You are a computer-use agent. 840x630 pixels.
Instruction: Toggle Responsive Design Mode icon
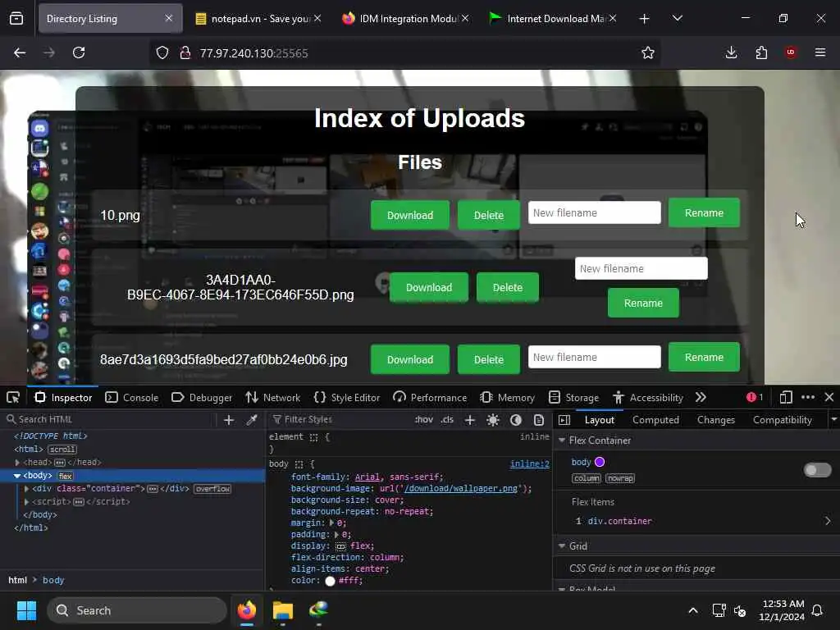[786, 398]
